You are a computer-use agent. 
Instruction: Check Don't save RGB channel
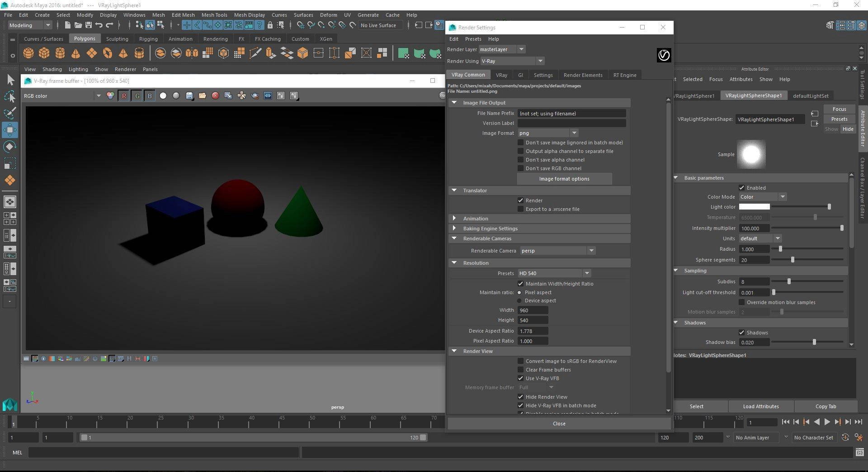pos(520,168)
